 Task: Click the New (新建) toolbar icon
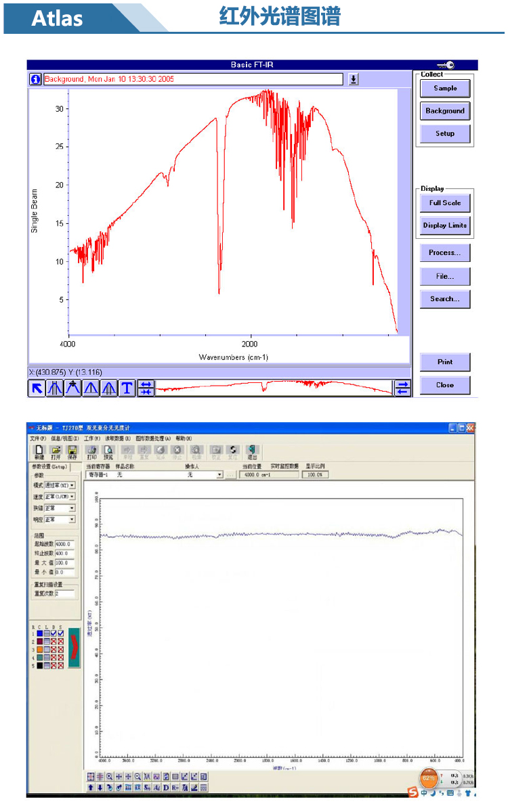[x=39, y=452]
